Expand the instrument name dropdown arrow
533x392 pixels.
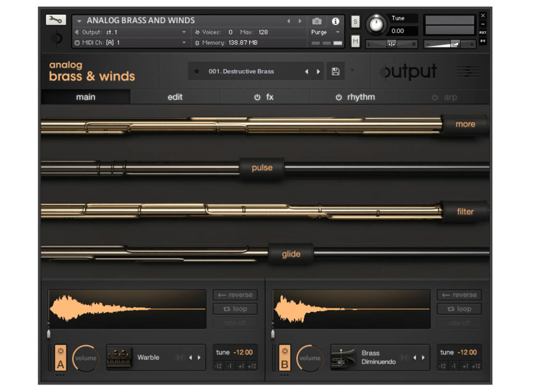[79, 21]
